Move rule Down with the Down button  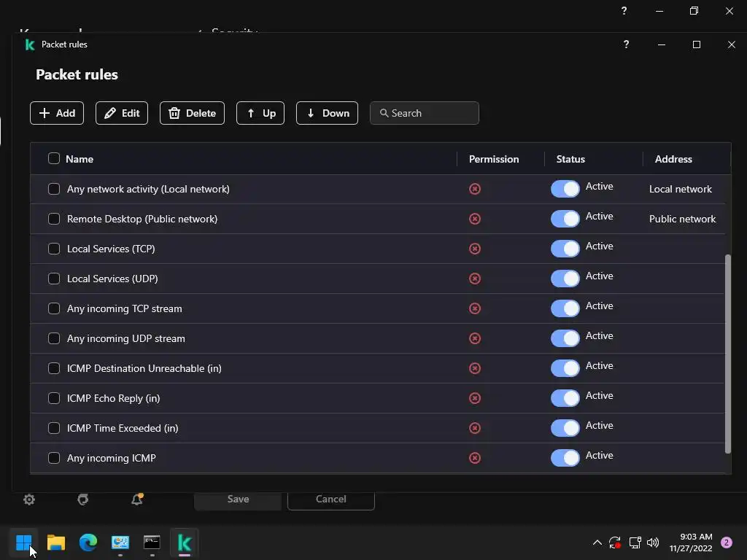[327, 113]
